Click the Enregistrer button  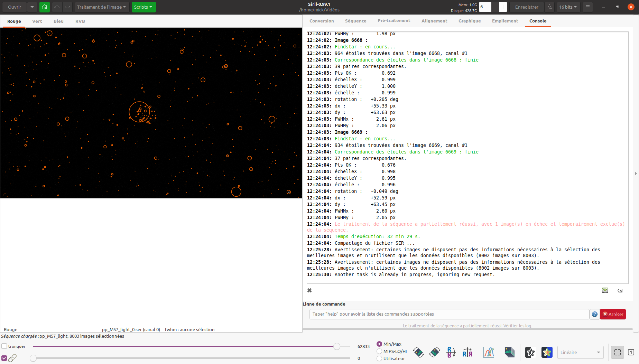(527, 7)
